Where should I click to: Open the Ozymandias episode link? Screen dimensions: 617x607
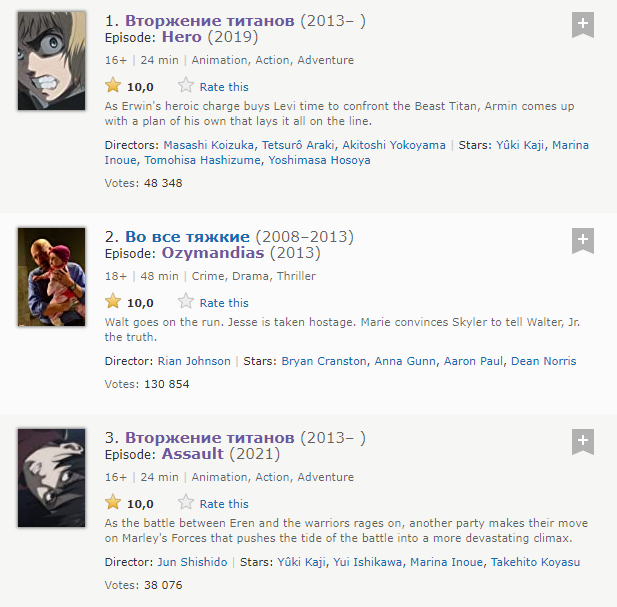(213, 253)
